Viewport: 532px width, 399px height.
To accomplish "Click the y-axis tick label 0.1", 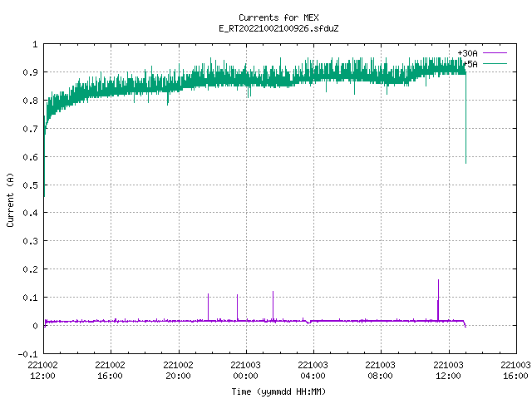I will (30, 298).
